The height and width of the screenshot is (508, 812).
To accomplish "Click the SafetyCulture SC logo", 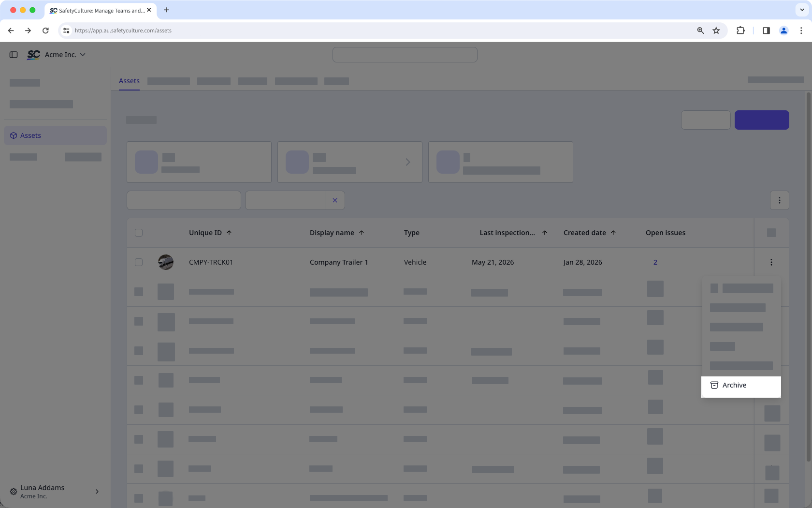I will 33,55.
